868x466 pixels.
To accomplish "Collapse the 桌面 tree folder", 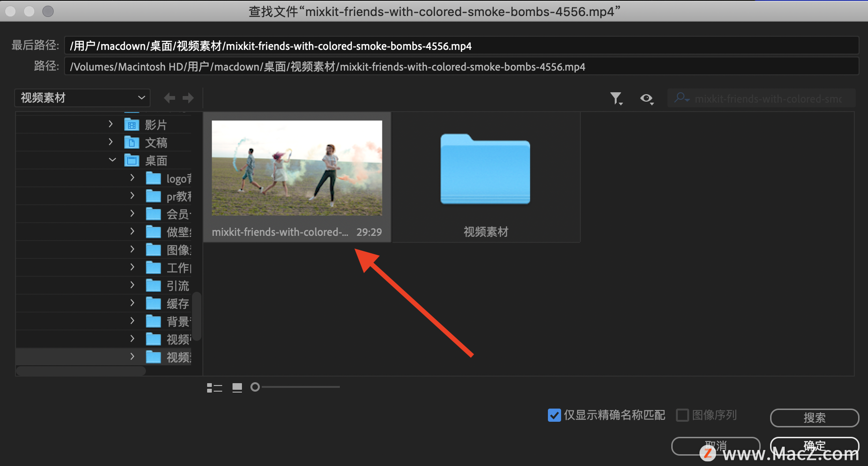I will coord(112,160).
